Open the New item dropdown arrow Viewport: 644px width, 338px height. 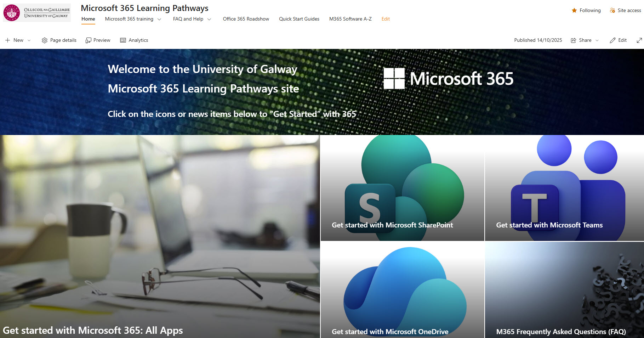tap(29, 40)
